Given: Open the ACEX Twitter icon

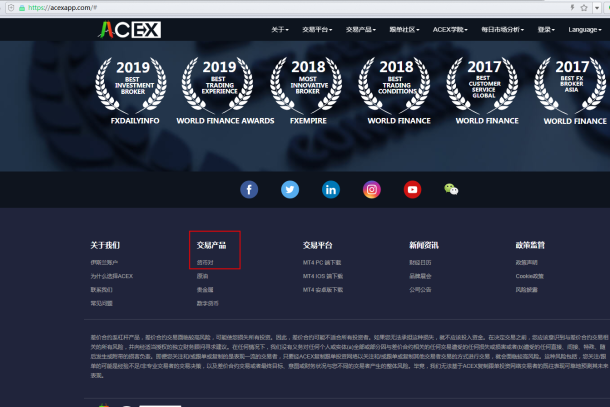Looking at the screenshot, I should point(290,189).
